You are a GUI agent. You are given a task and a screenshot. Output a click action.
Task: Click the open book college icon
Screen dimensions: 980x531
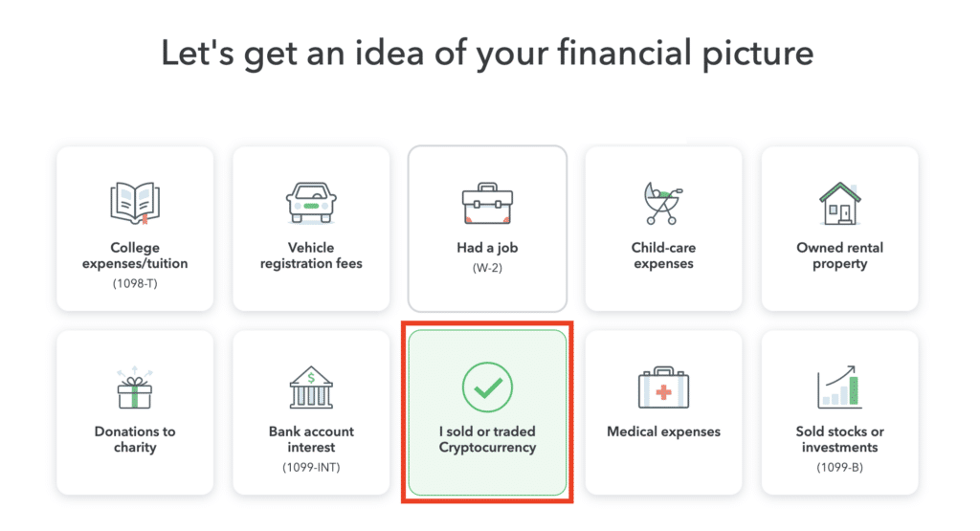coord(135,203)
